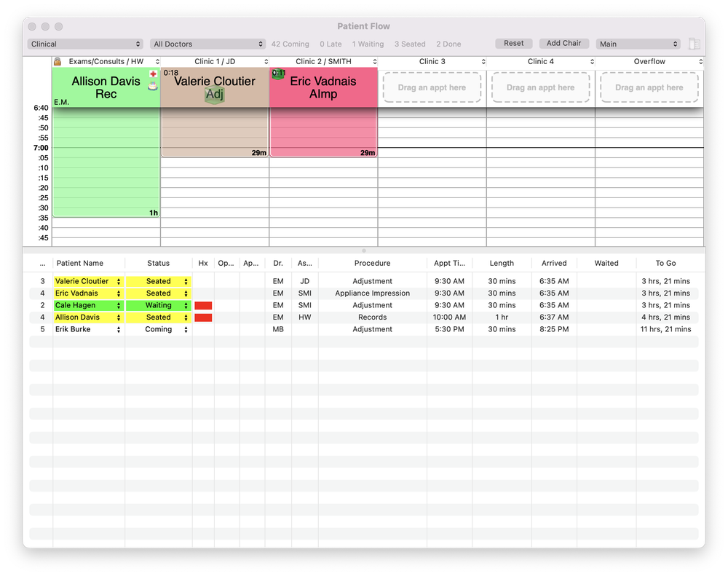The width and height of the screenshot is (728, 576).
Task: Sort the list by the Status column
Action: (x=158, y=264)
